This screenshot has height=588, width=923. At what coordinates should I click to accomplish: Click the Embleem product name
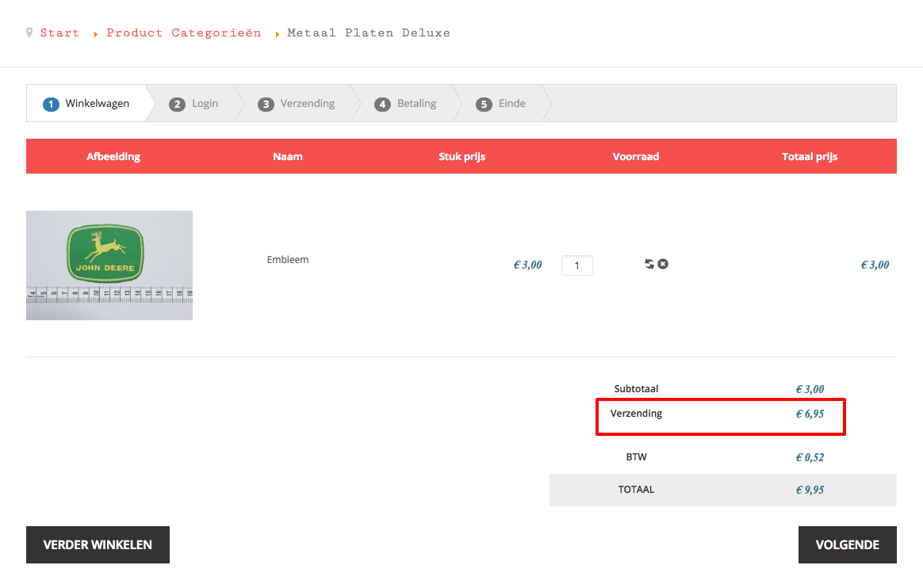pos(288,259)
